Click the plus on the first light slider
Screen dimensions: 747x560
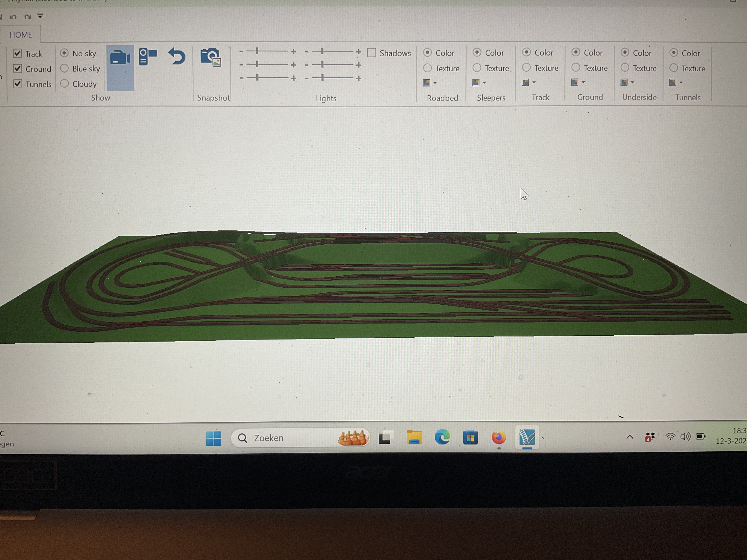pos(293,52)
